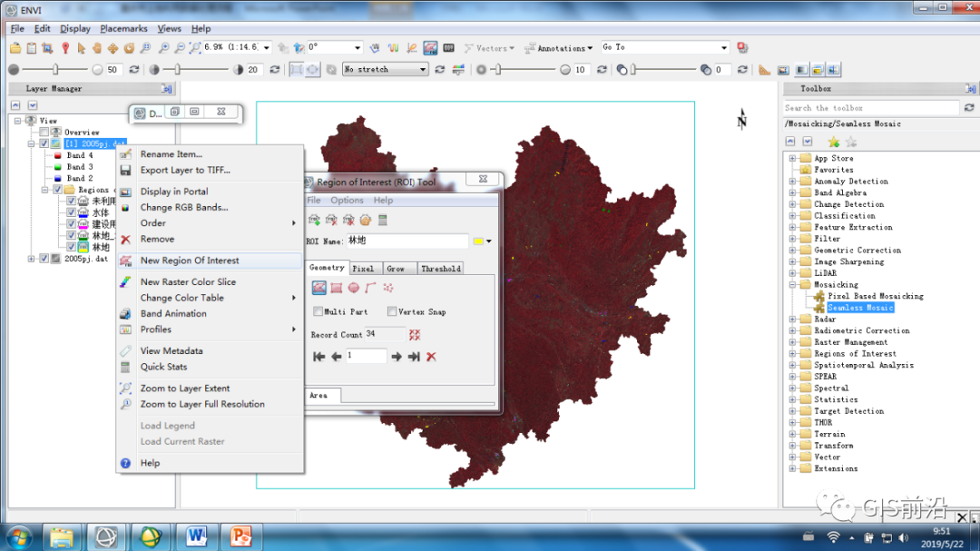Click the Chip view clipboard icon

[x=31, y=48]
